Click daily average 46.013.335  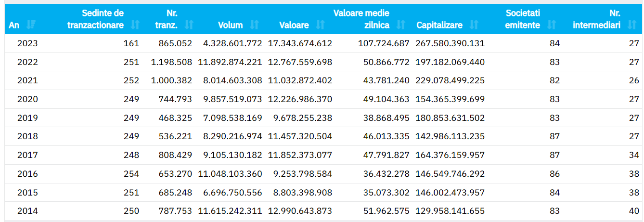[386, 136]
